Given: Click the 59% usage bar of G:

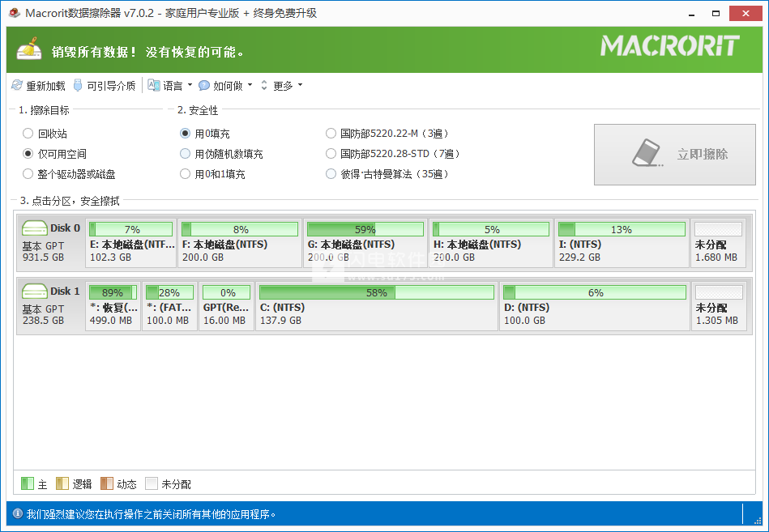Looking at the screenshot, I should click(x=365, y=229).
